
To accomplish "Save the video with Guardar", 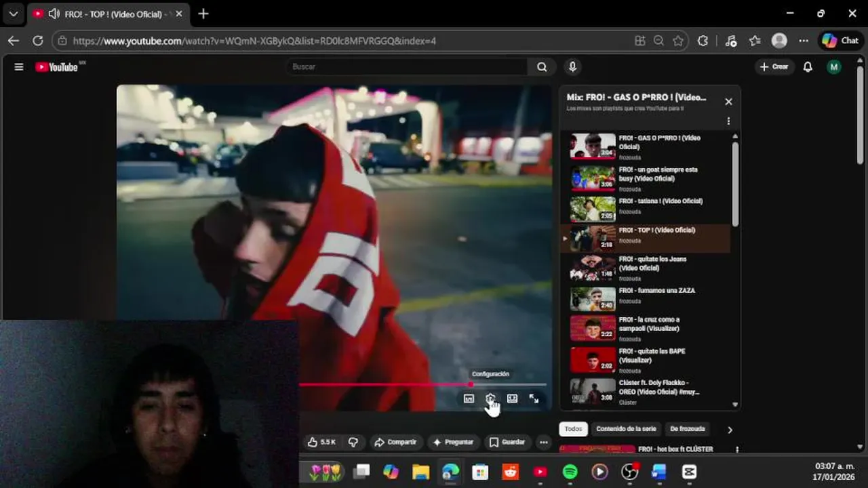I will point(507,442).
